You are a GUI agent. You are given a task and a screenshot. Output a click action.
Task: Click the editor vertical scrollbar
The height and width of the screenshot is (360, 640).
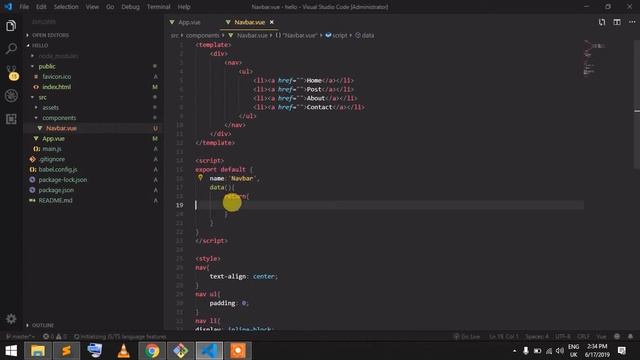[x=637, y=104]
